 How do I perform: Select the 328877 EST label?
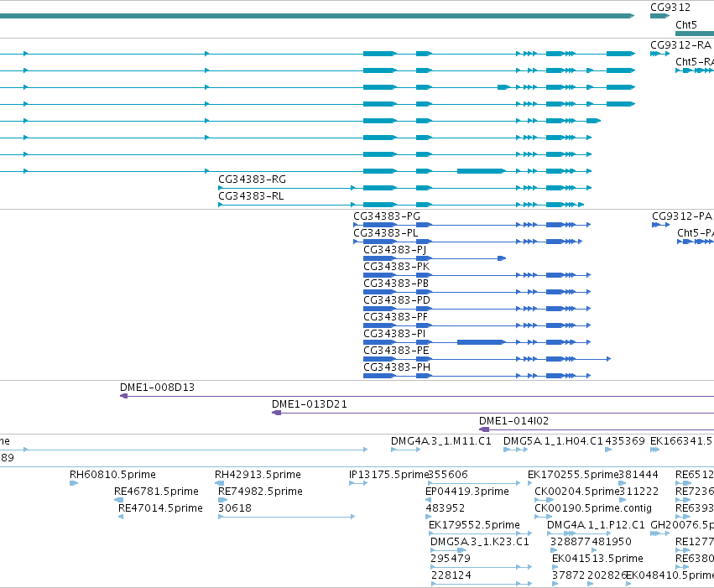click(570, 543)
